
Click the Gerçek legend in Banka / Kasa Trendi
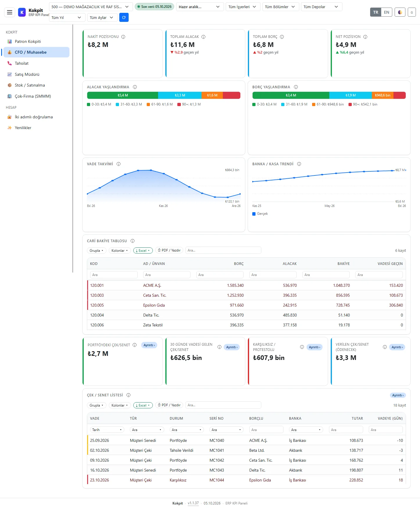260,214
